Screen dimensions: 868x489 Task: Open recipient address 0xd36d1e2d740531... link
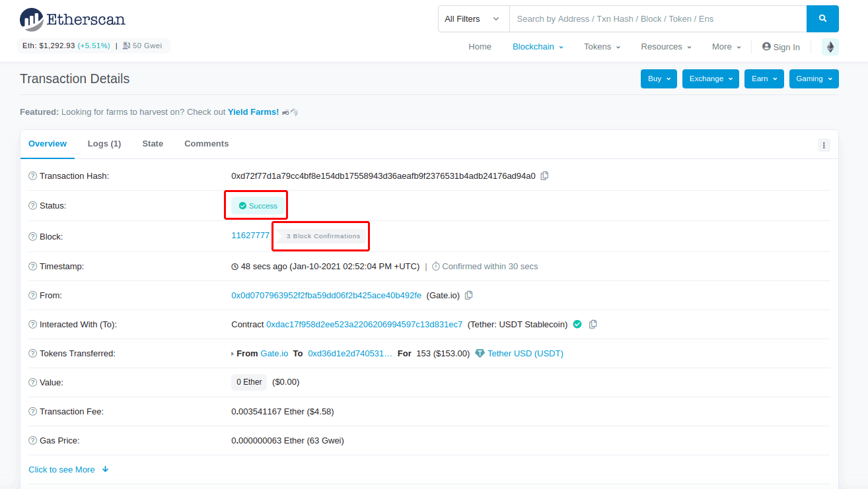coord(350,353)
